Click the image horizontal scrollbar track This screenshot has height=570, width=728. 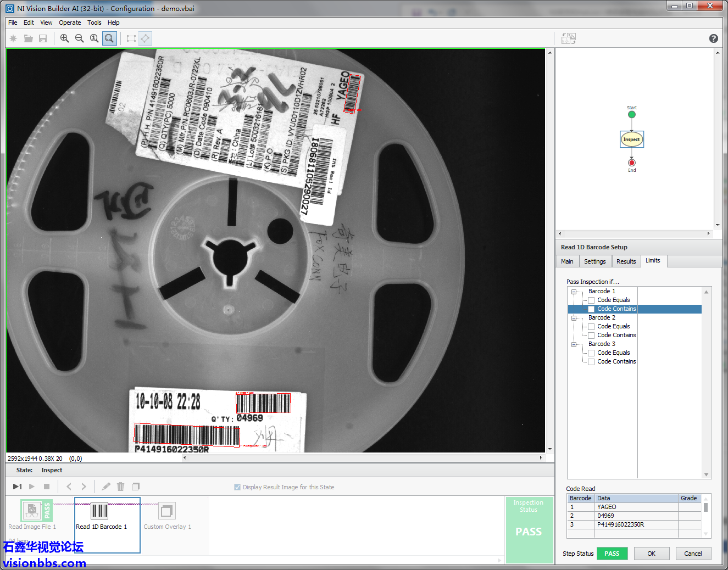(363, 457)
